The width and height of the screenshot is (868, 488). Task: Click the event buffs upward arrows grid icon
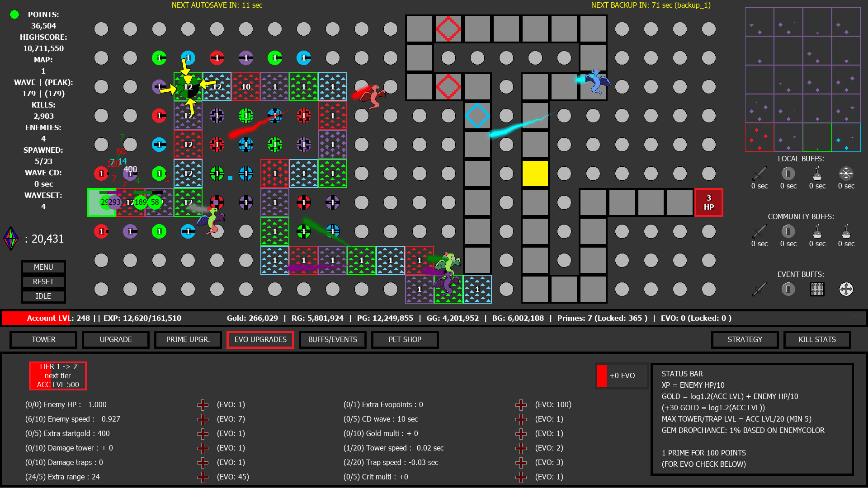coord(817,289)
